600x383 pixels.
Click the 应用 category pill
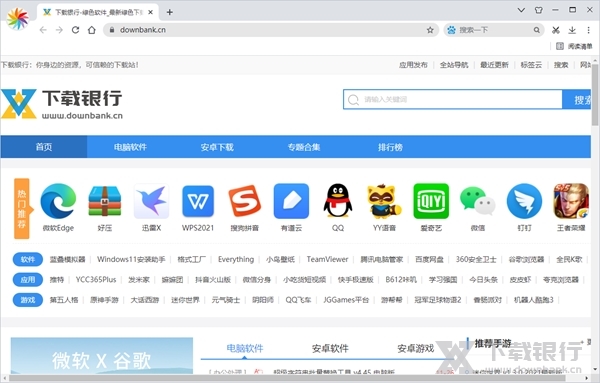pos(28,280)
